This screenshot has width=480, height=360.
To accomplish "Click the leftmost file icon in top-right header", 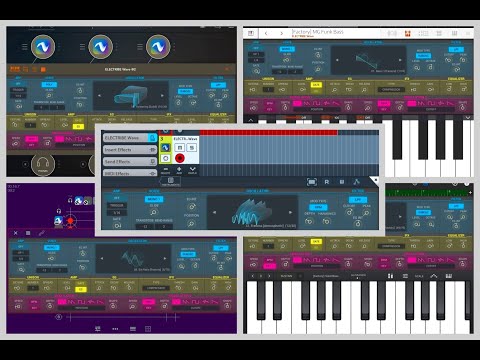I will (x=251, y=33).
